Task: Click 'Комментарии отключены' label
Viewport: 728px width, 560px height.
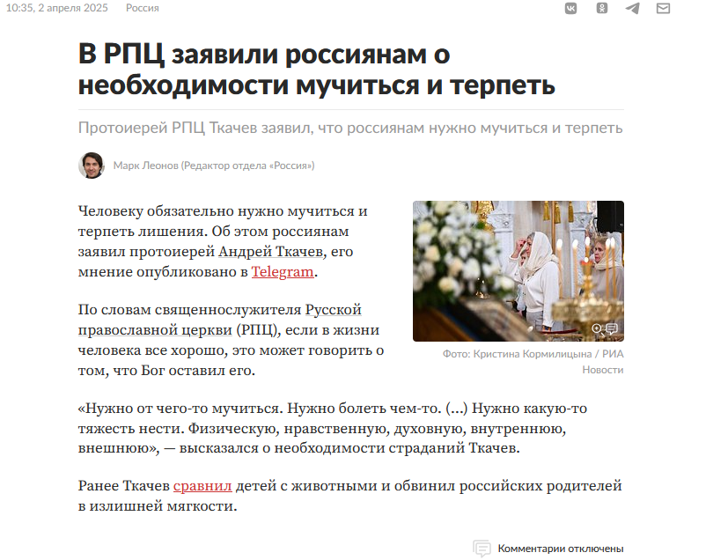Action: [561, 549]
